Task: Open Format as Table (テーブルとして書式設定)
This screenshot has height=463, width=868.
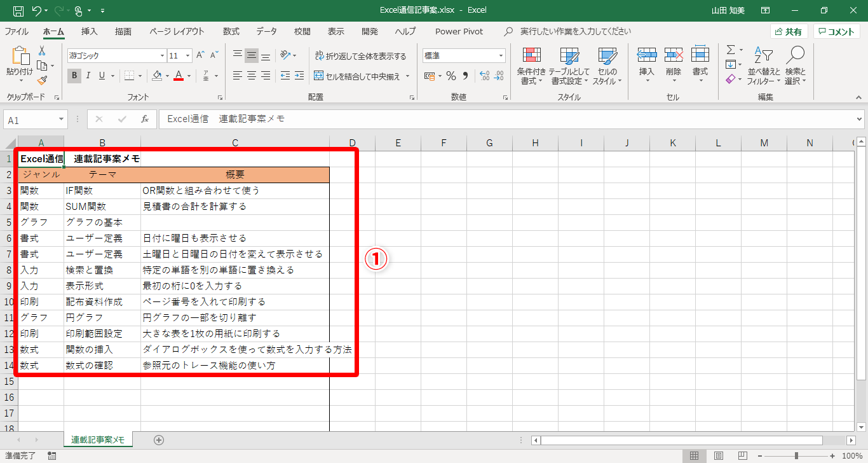Action: point(569,66)
